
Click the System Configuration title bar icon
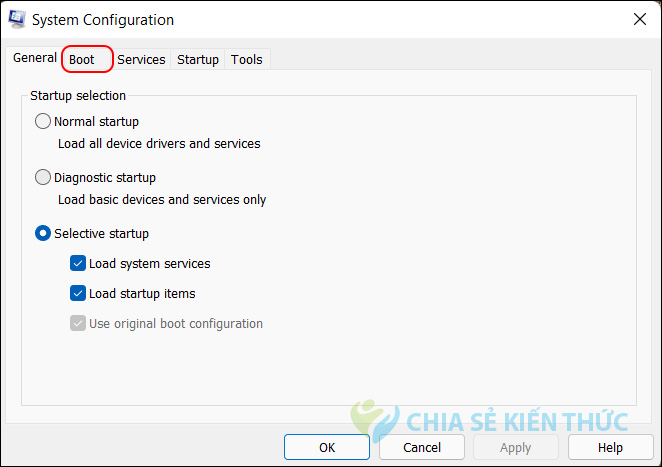click(17, 19)
